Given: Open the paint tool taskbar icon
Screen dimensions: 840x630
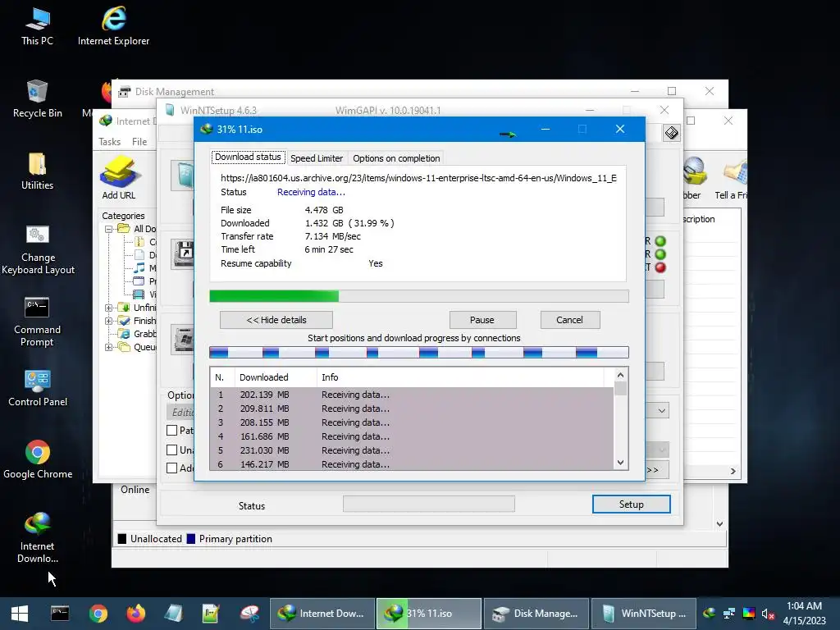Looking at the screenshot, I should (249, 614).
